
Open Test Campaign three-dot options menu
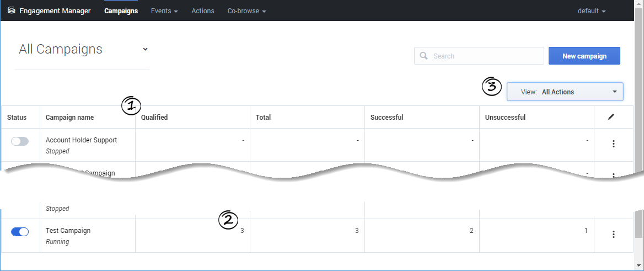tap(613, 235)
